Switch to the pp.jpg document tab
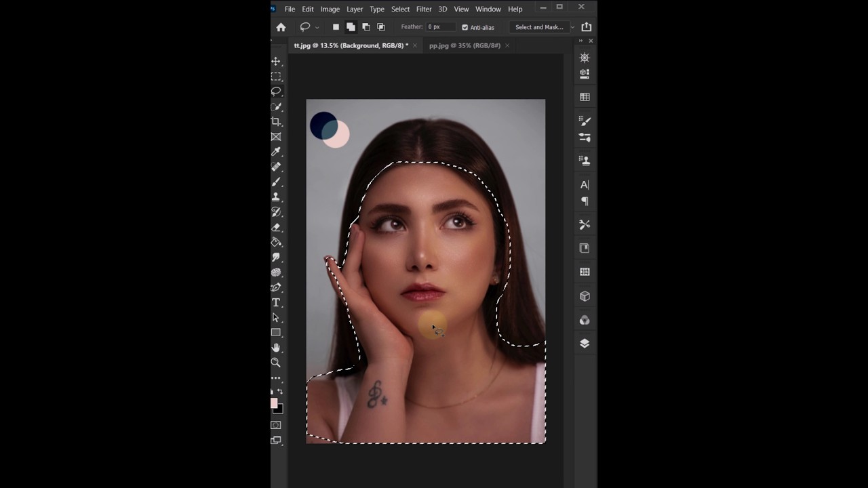 (x=465, y=45)
